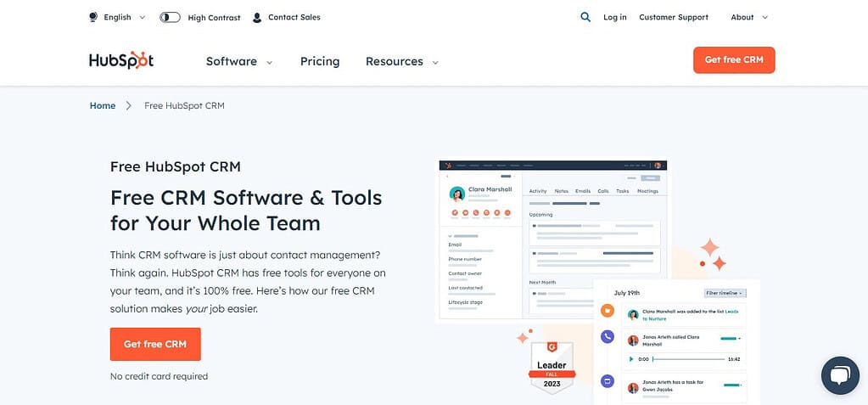The width and height of the screenshot is (868, 405).
Task: Click the audio play button at 0:00
Action: pos(631,359)
